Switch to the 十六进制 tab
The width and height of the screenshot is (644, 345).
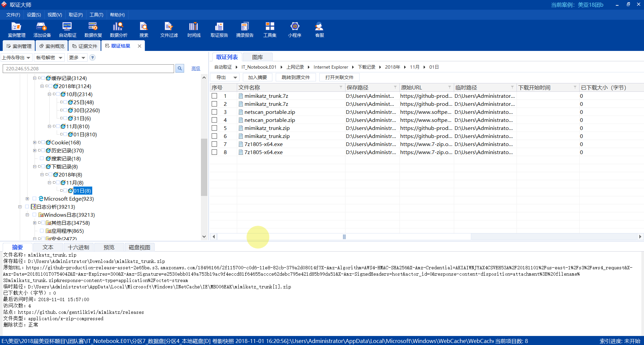coord(78,247)
